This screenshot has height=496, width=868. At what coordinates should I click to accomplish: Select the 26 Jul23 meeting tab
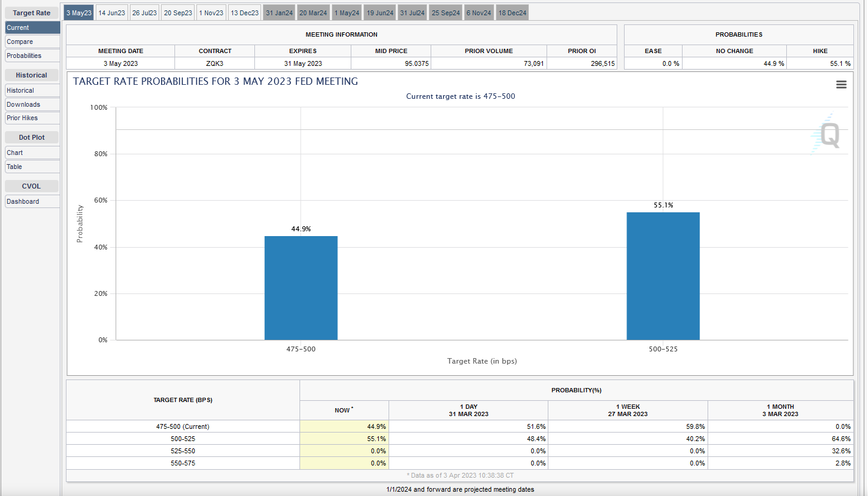click(x=145, y=13)
